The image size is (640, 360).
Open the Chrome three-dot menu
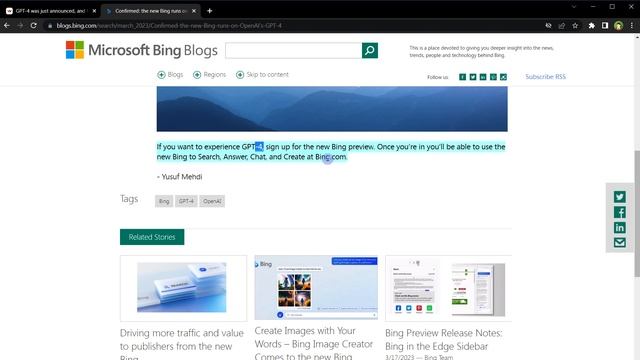[632, 25]
